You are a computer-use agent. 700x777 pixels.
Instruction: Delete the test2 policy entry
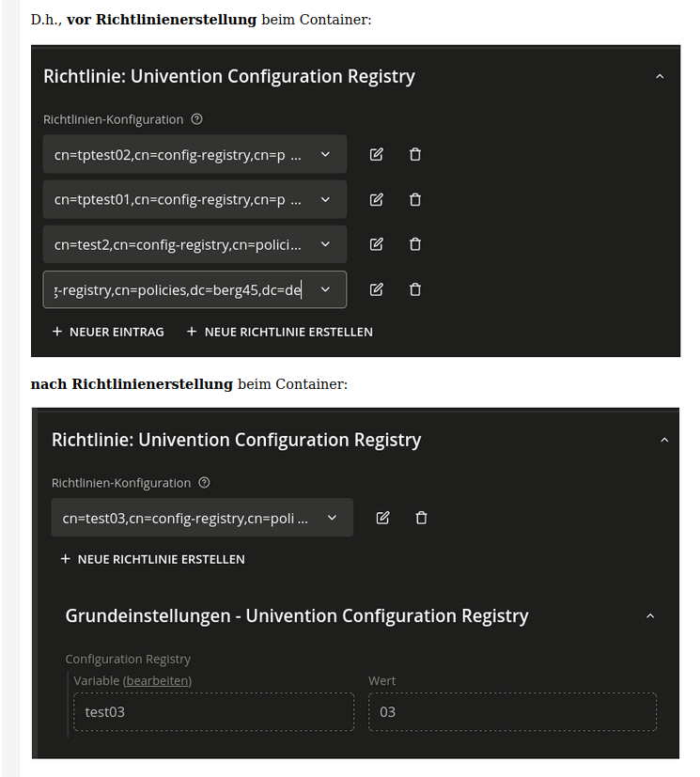click(x=415, y=244)
